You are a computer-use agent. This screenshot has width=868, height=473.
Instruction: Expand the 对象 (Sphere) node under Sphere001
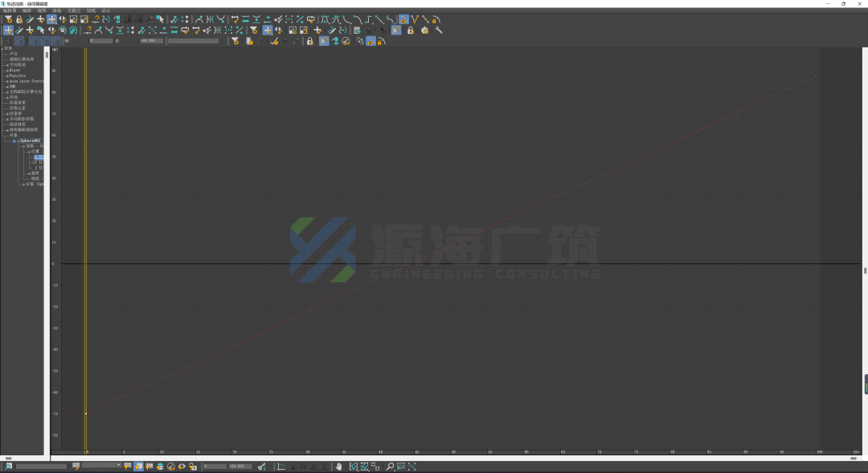coord(23,184)
